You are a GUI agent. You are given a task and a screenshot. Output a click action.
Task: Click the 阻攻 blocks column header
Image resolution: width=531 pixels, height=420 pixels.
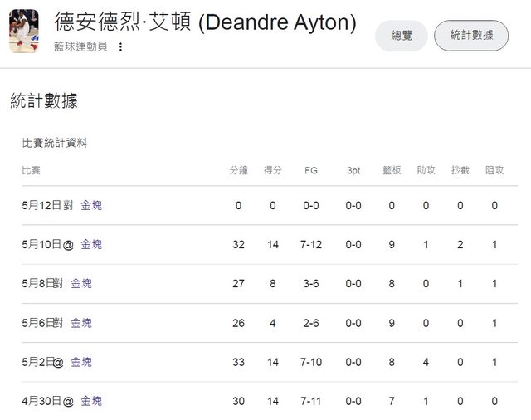click(x=494, y=170)
